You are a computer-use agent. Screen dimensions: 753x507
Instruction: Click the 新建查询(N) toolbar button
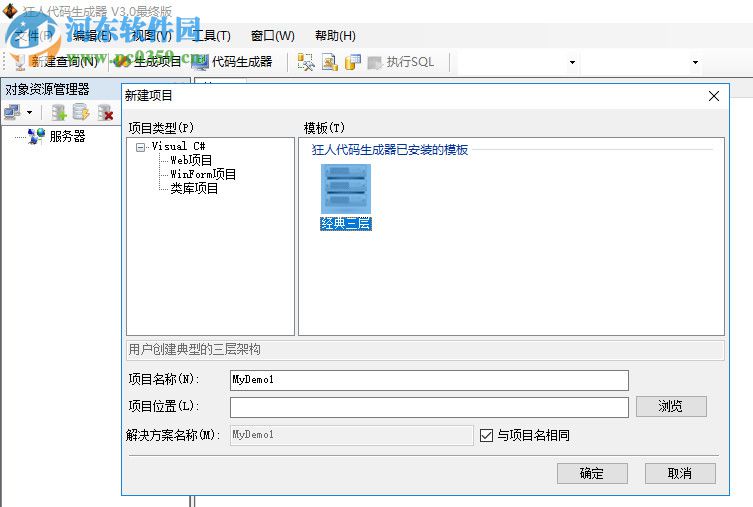pos(55,61)
